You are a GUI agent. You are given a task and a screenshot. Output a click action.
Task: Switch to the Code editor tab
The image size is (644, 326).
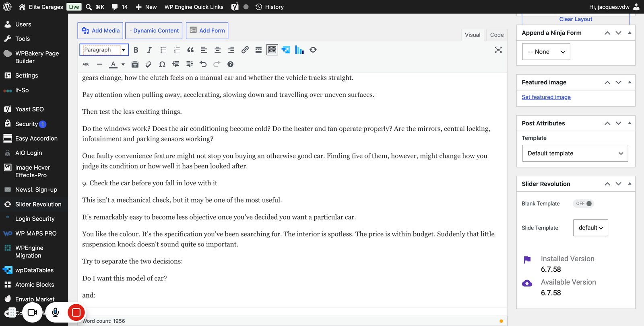pyautogui.click(x=497, y=35)
